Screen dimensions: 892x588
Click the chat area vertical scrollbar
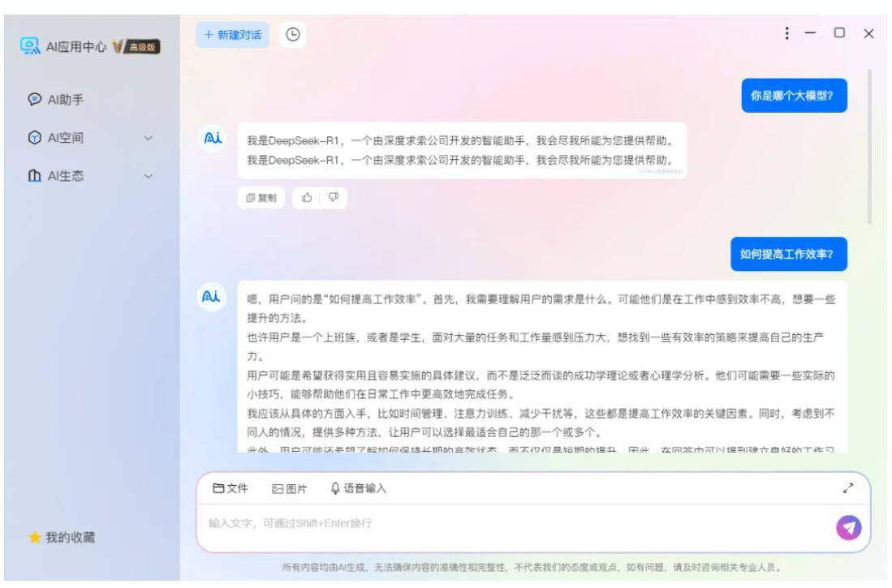869,147
